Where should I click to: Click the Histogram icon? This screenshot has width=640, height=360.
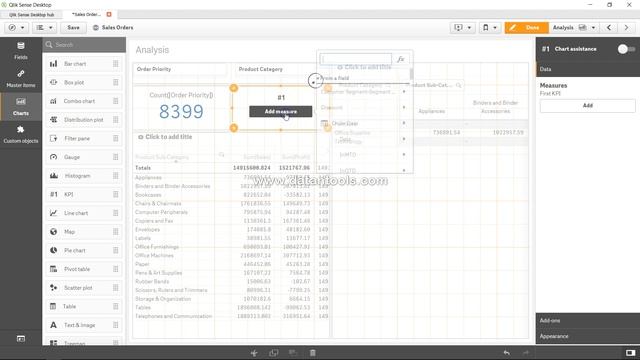[53, 176]
